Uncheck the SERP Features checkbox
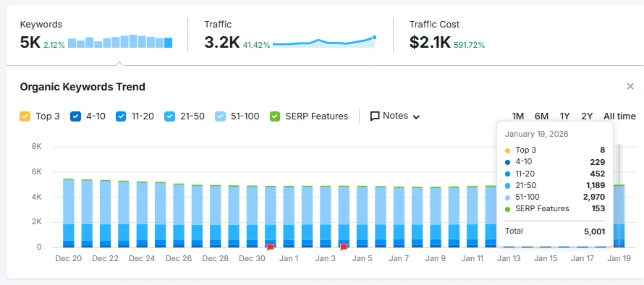The width and height of the screenshot is (644, 285). [x=274, y=116]
